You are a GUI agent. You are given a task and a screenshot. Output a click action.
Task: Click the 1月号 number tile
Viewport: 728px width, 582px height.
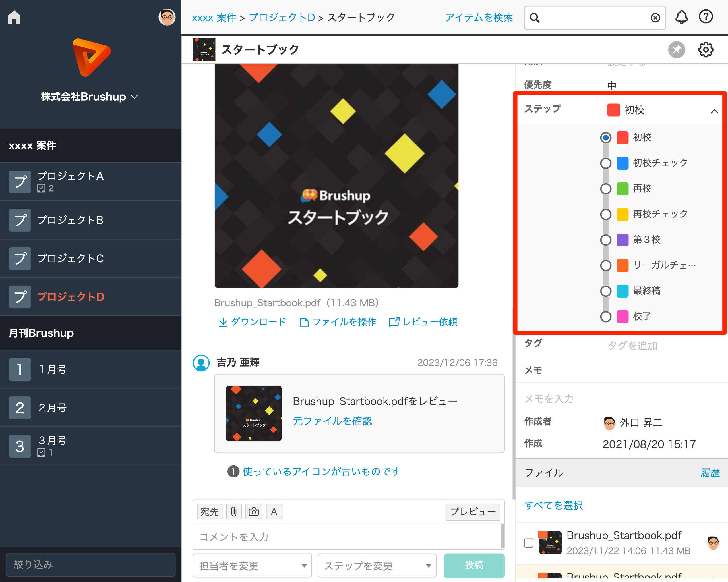pos(20,369)
